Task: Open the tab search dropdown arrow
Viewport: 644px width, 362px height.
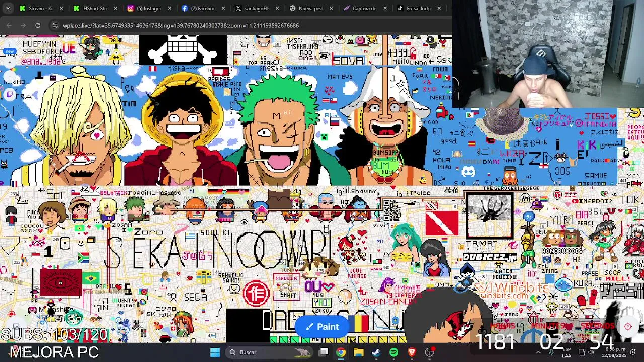Action: 8,8
